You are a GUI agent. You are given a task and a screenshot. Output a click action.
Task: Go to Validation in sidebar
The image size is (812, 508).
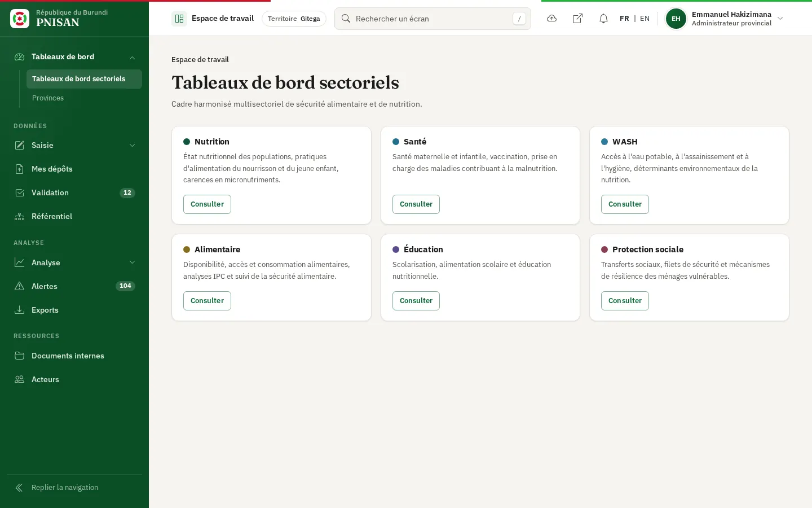[x=74, y=192]
